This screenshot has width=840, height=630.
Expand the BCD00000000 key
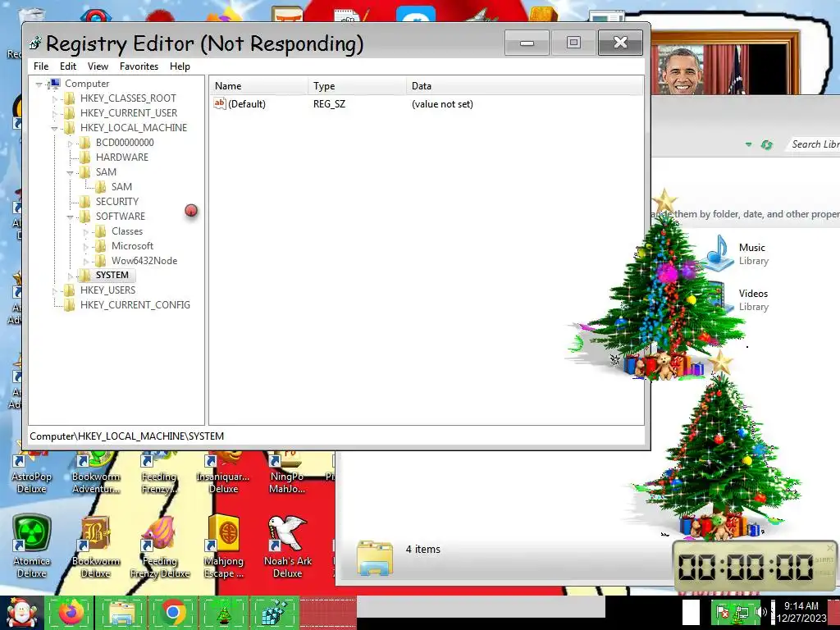point(71,143)
